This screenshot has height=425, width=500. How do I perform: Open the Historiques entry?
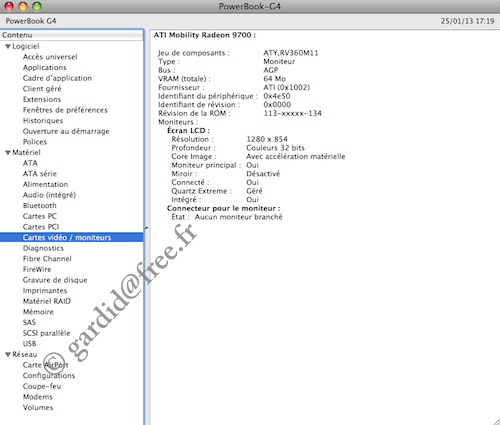click(43, 121)
